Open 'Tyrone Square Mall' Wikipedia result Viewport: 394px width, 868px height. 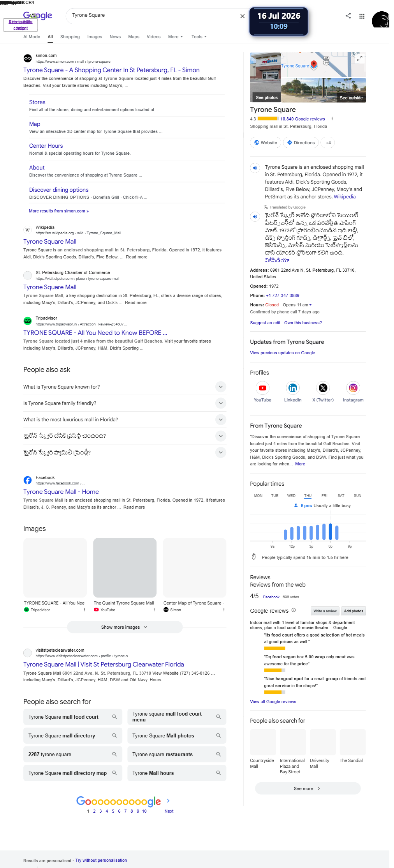click(x=50, y=242)
